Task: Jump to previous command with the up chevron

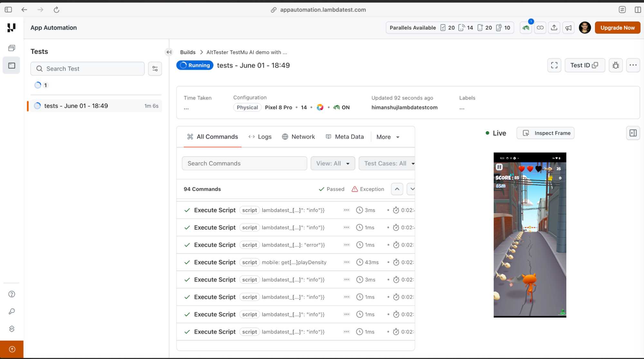Action: pos(397,189)
